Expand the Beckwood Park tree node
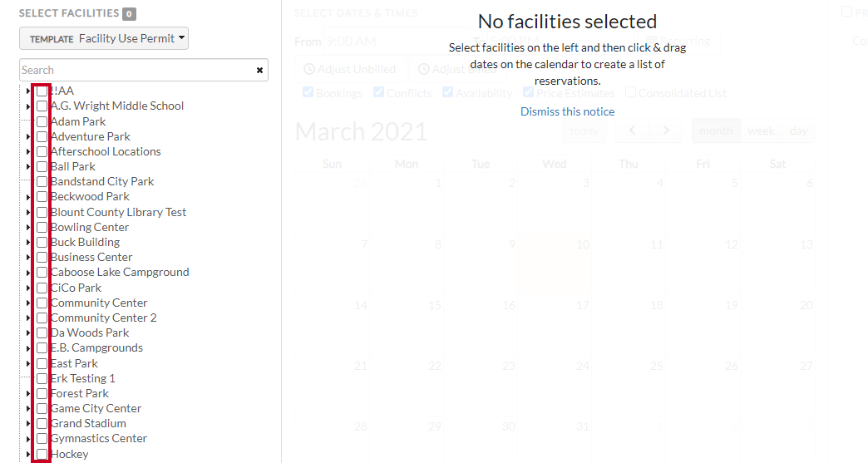Screen dimensions: 868x463 27,197
